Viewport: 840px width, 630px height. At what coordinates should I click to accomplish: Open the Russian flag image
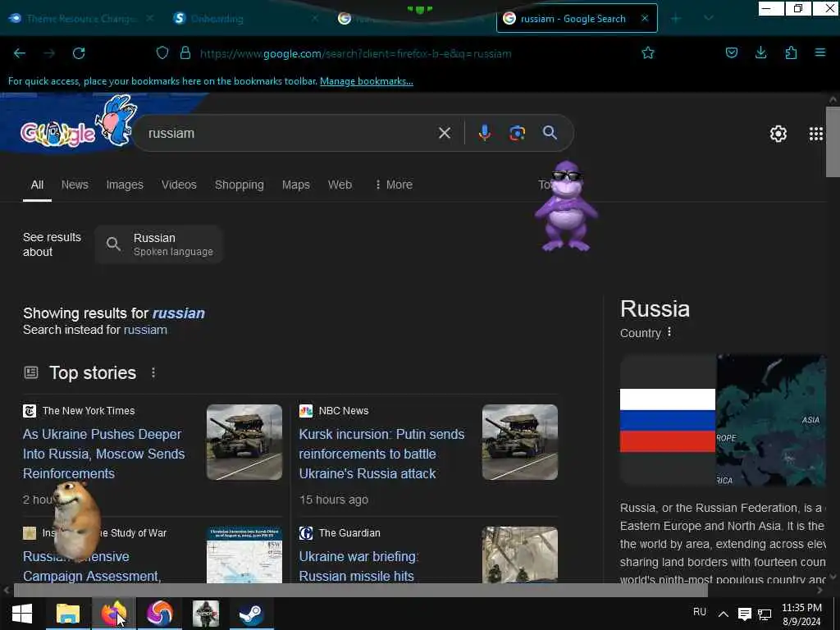(x=668, y=421)
